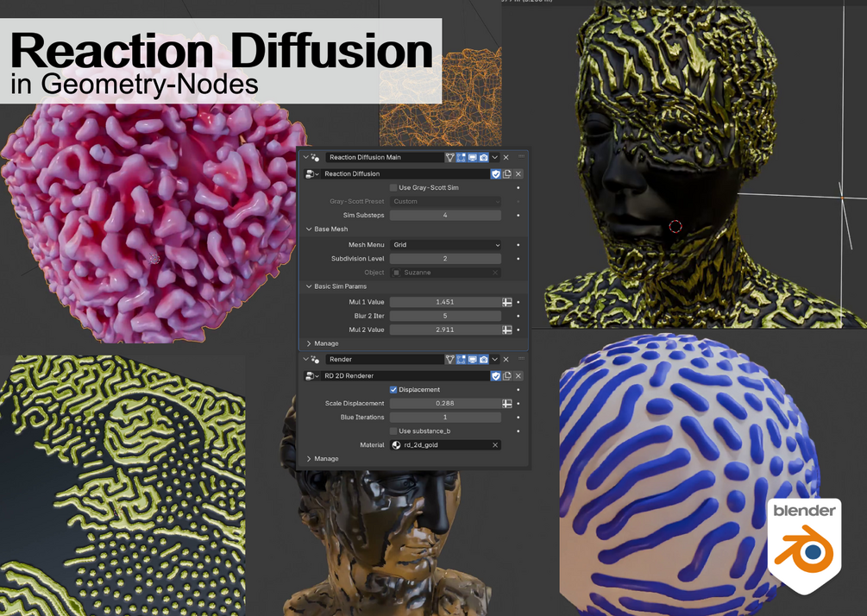Image resolution: width=867 pixels, height=616 pixels.
Task: Click animate dot beside Use substance_b
Action: tap(518, 431)
